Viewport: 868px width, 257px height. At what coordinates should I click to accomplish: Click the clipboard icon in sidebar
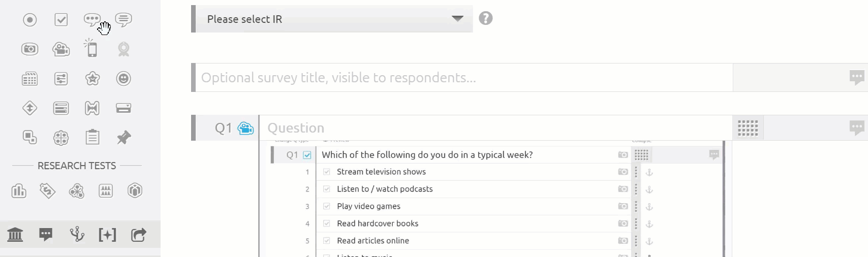[92, 138]
